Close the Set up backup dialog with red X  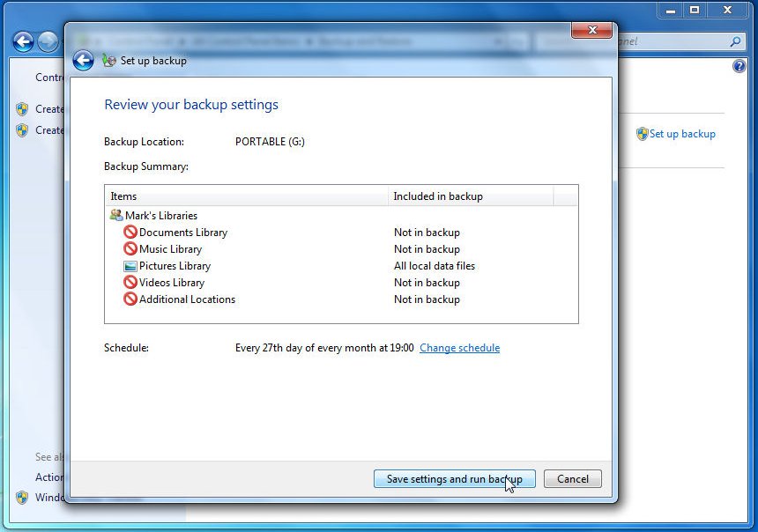coord(591,31)
